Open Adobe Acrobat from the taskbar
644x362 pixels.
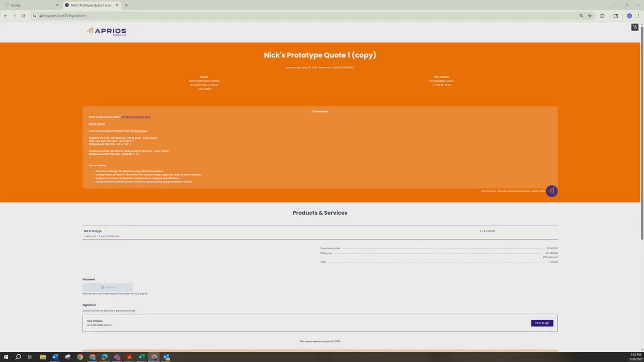tap(129, 357)
